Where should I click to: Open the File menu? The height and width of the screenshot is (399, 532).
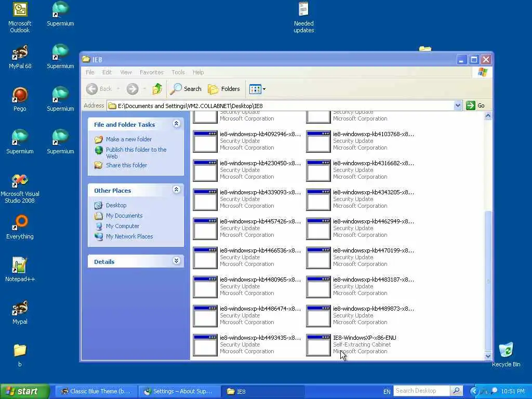(x=90, y=72)
